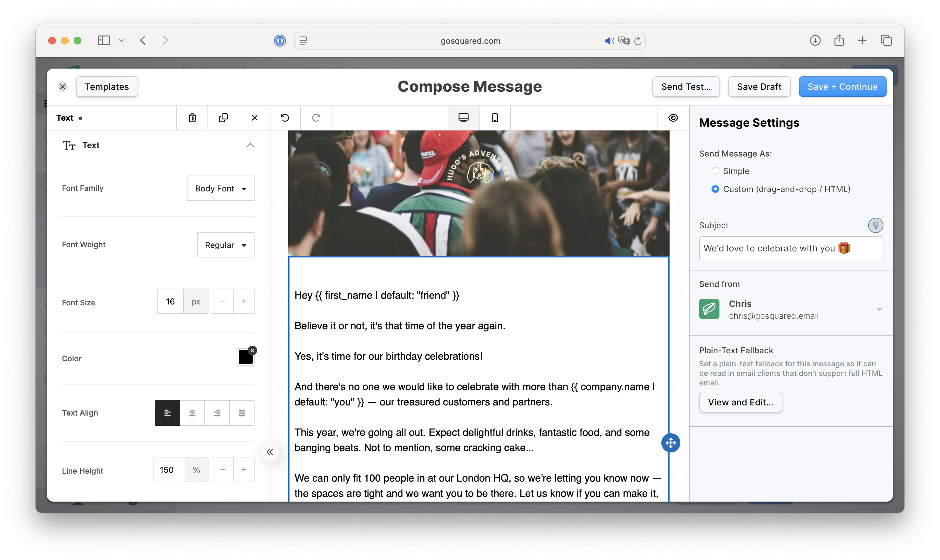Select the Simple message radio button
Screen dimensions: 940x560
tap(715, 171)
